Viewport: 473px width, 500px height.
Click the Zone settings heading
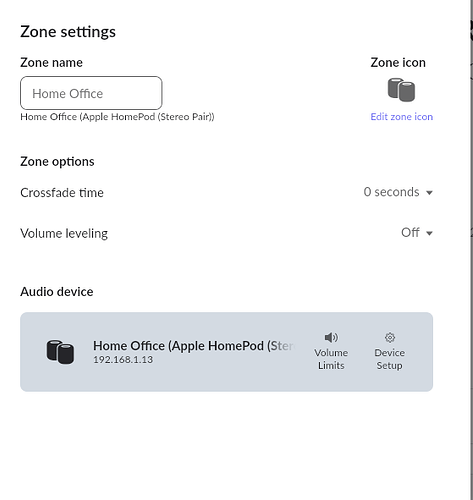click(68, 32)
